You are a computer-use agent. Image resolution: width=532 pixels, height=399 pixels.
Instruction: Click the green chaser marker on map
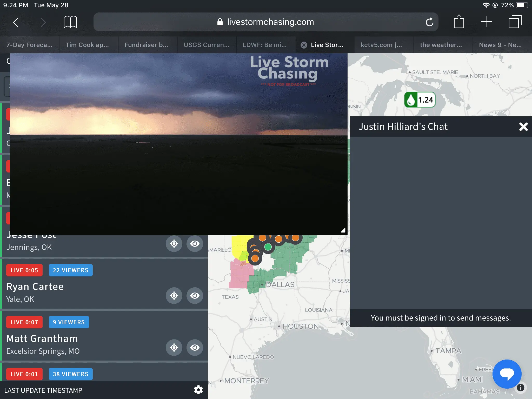point(268,247)
